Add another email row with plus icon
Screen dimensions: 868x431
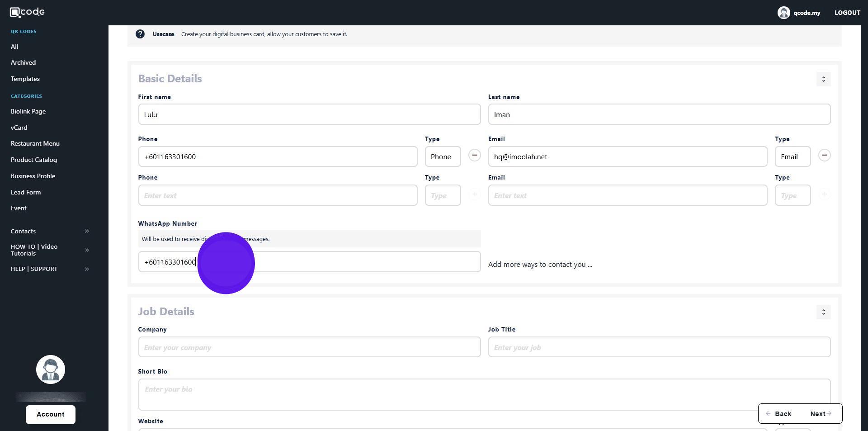click(824, 194)
